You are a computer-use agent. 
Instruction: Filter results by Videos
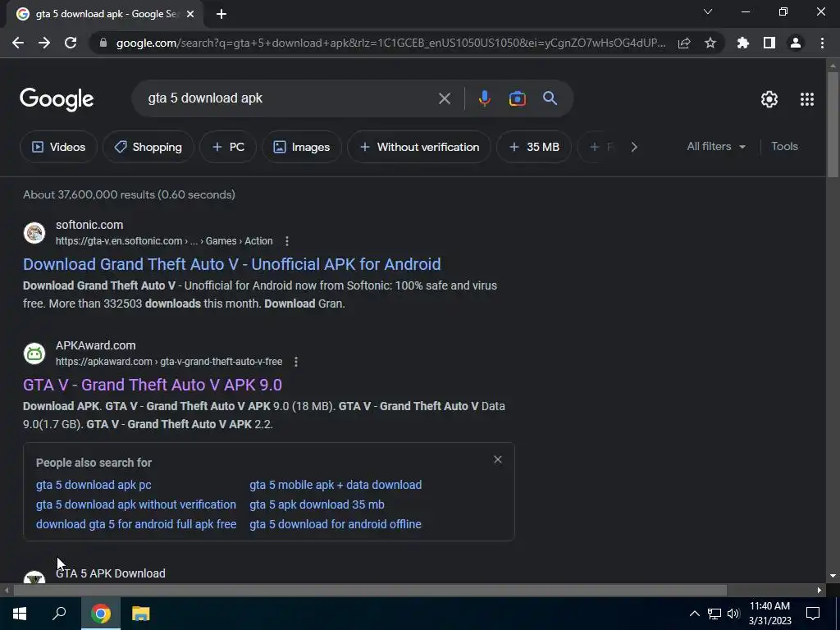click(59, 147)
